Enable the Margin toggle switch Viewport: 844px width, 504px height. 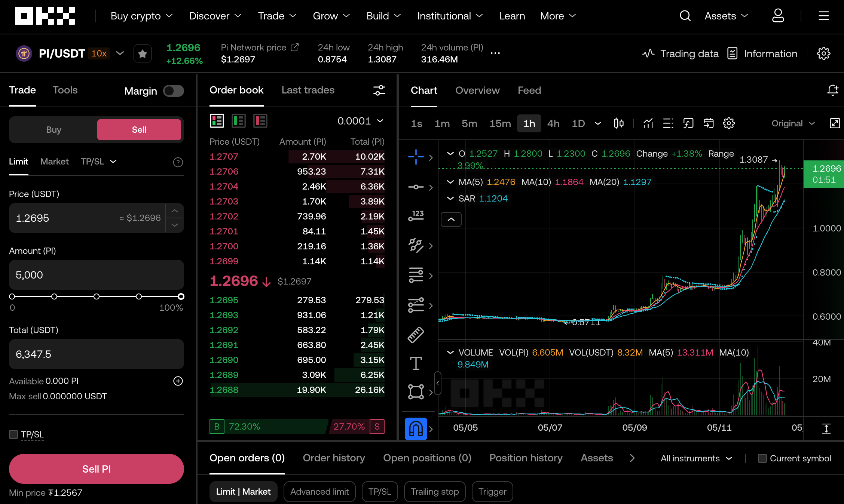(x=174, y=91)
